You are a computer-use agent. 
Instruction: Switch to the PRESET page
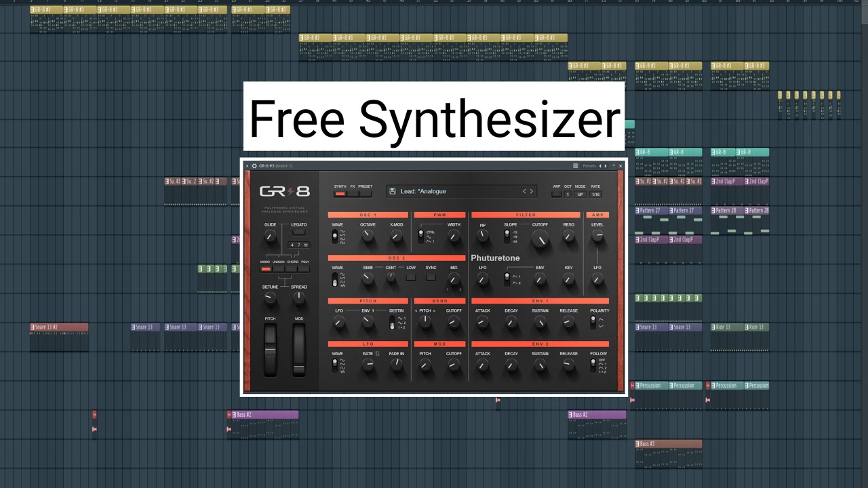366,194
